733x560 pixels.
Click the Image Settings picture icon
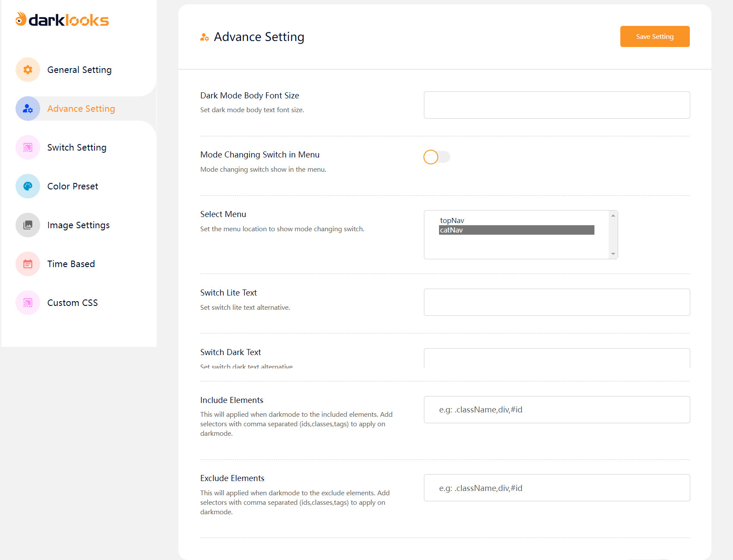tap(28, 225)
